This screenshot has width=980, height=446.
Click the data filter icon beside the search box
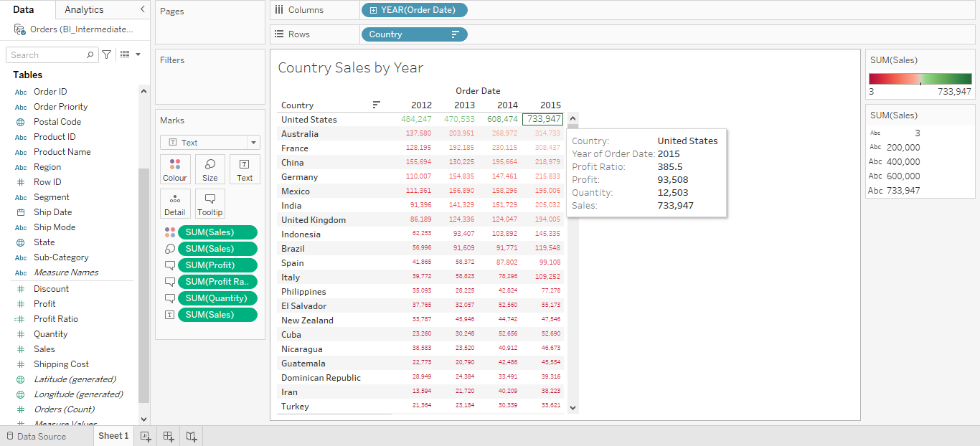(x=105, y=54)
